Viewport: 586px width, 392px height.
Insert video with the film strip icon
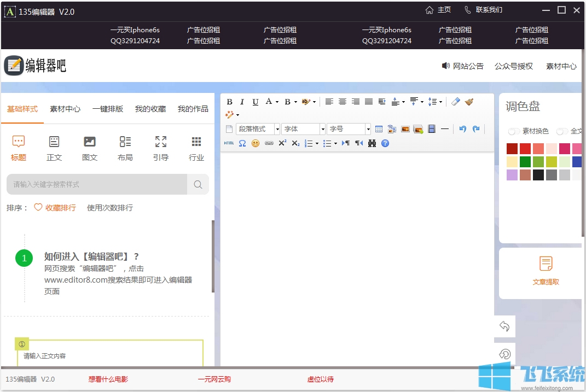(432, 129)
